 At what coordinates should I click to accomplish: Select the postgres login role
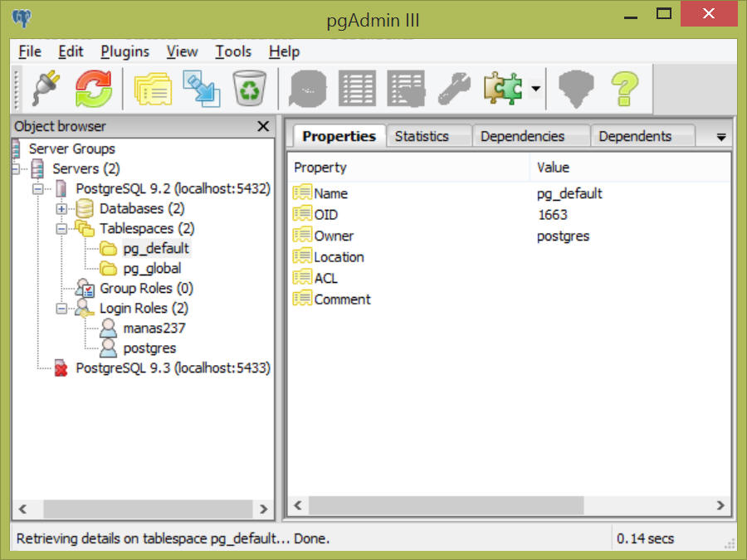[149, 348]
